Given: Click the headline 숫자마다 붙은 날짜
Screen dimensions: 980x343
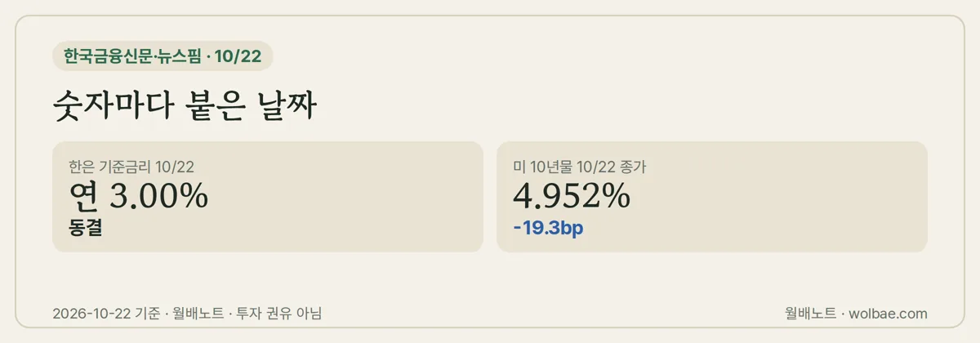Looking at the screenshot, I should click(184, 107).
